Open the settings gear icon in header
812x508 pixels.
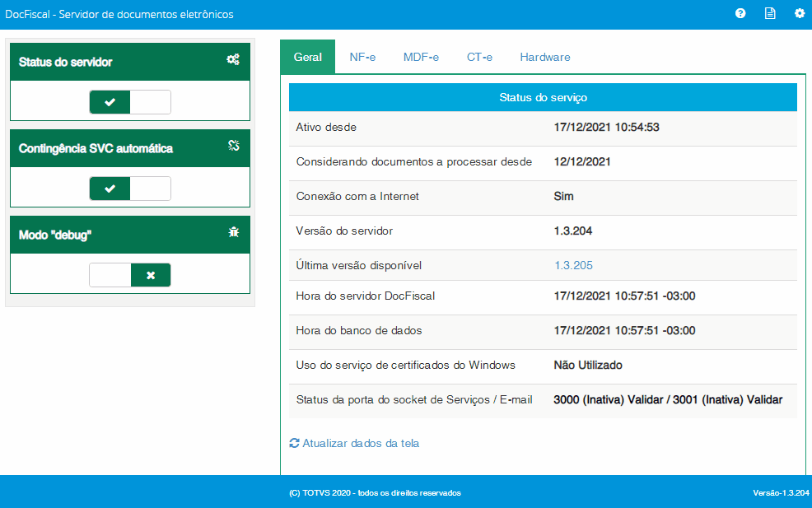[800, 13]
